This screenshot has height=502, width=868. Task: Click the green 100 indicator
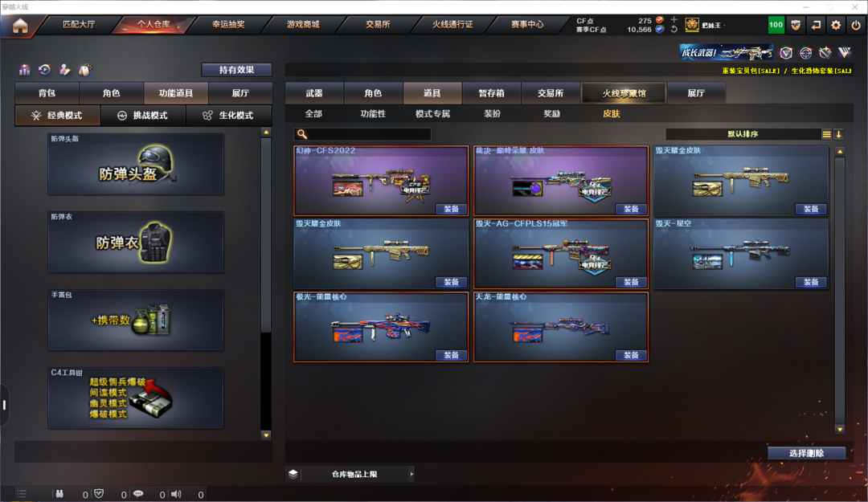(x=776, y=24)
